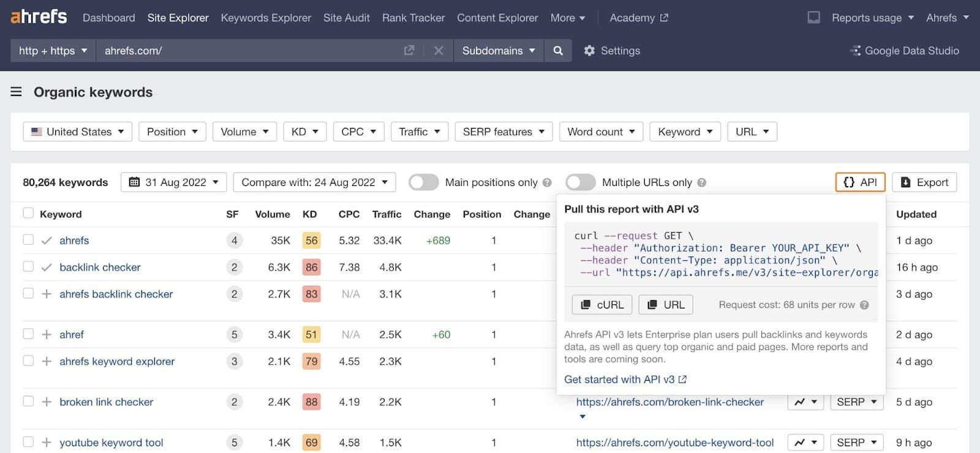The height and width of the screenshot is (453, 980).
Task: Open the hamburger sidebar menu icon
Action: 17,92
